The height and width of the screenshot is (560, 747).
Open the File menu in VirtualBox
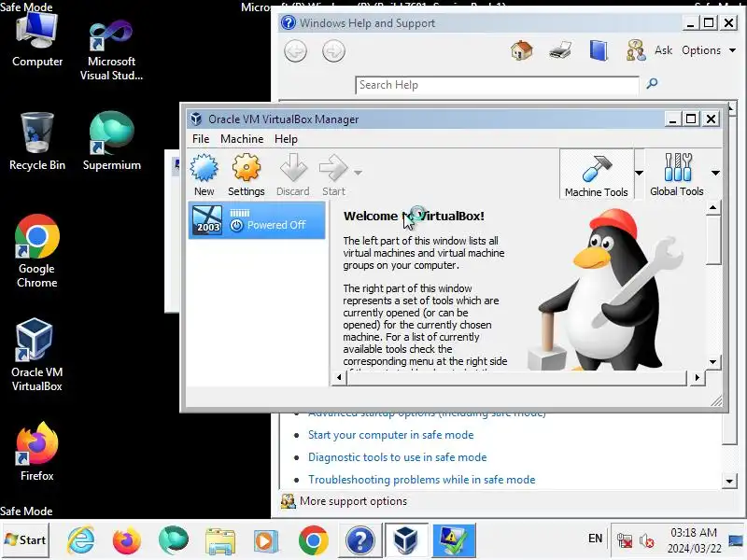[x=201, y=139]
